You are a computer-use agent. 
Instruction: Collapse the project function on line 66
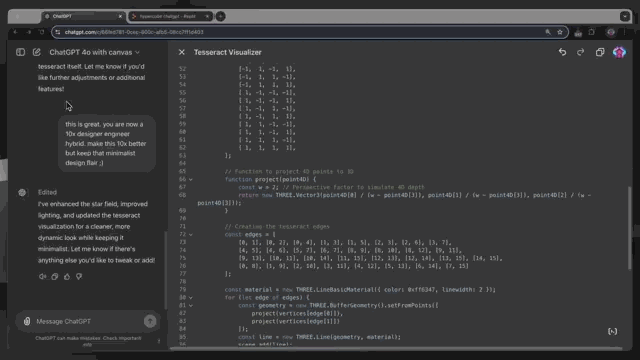(x=191, y=179)
